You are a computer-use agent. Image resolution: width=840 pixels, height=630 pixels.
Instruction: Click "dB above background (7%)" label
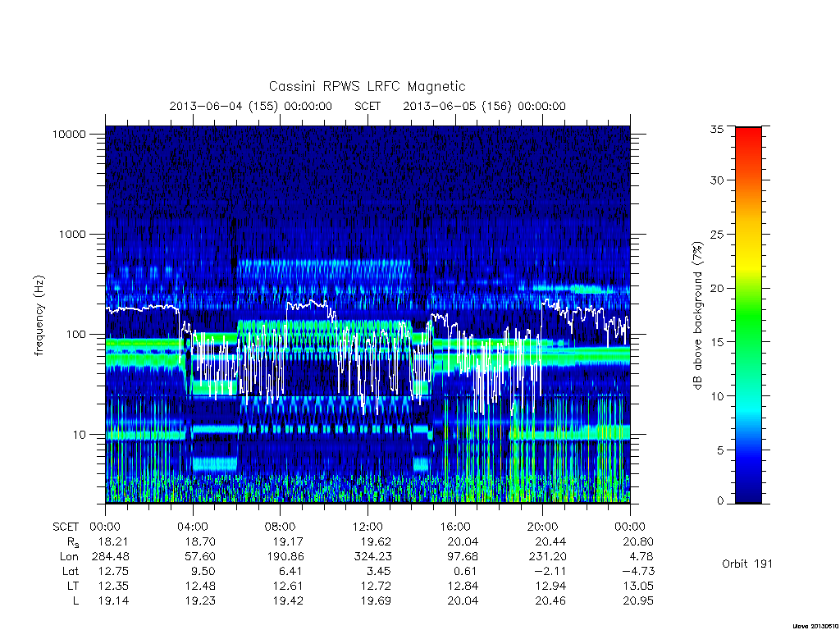pyautogui.click(x=697, y=316)
